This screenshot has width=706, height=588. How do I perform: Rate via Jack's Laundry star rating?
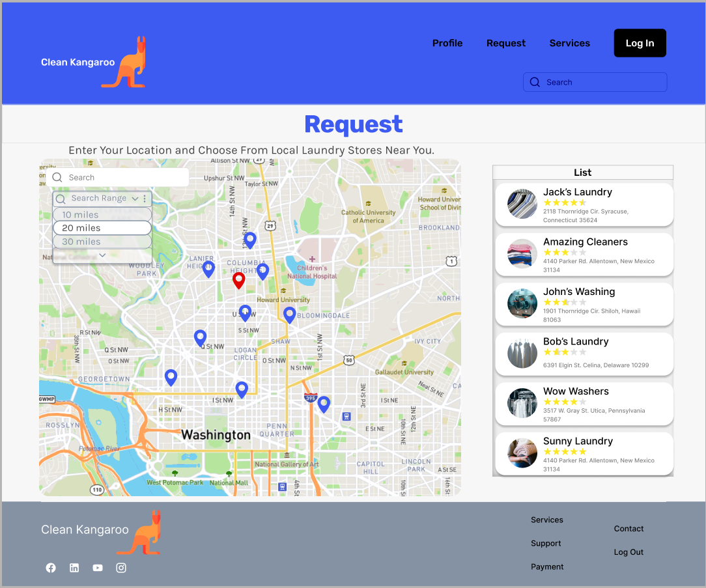click(x=565, y=203)
